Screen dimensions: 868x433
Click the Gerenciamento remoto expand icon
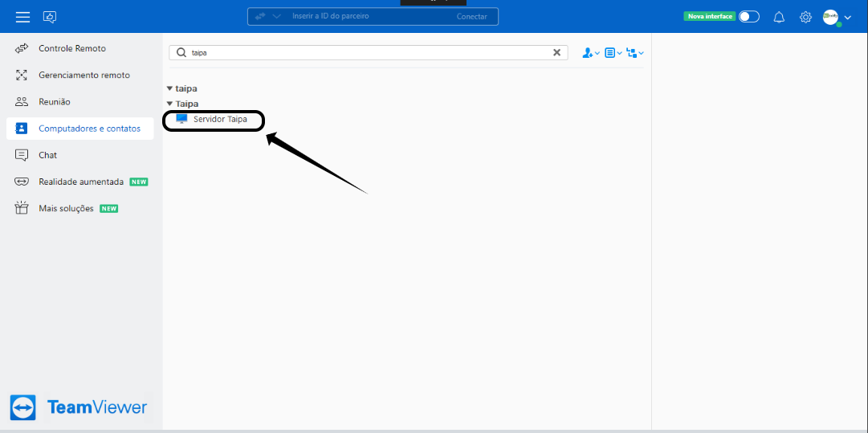(x=22, y=75)
